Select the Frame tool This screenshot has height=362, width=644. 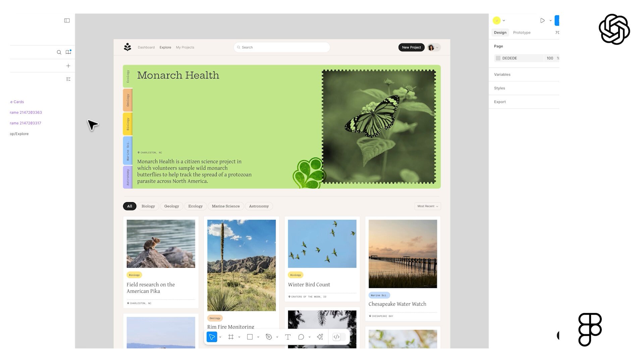[231, 337]
